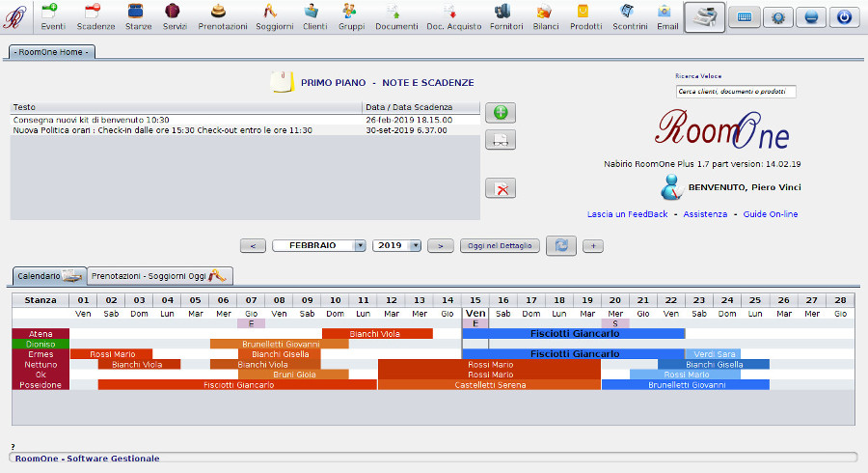Click the plus button beside refresh
Image resolution: width=868 pixels, height=473 pixels.
[x=593, y=245]
